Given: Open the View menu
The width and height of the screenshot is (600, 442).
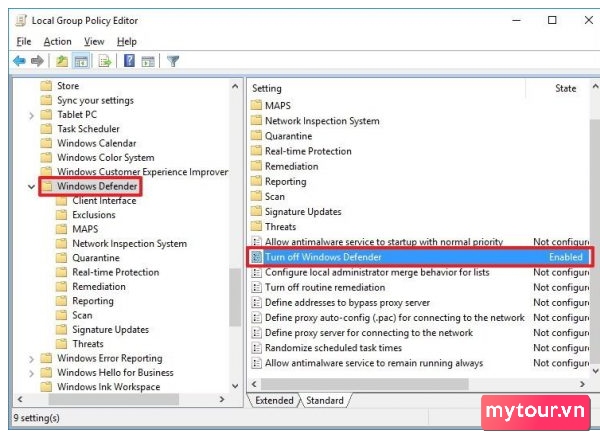Looking at the screenshot, I should 94,41.
